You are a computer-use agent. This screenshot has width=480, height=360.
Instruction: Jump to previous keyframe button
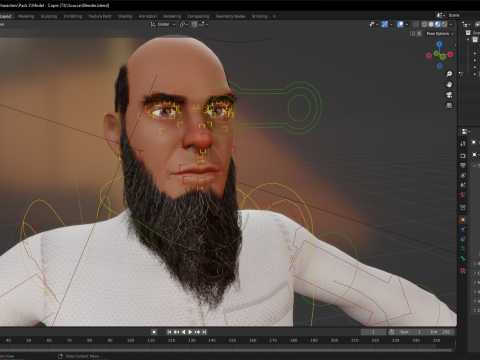coord(176,332)
